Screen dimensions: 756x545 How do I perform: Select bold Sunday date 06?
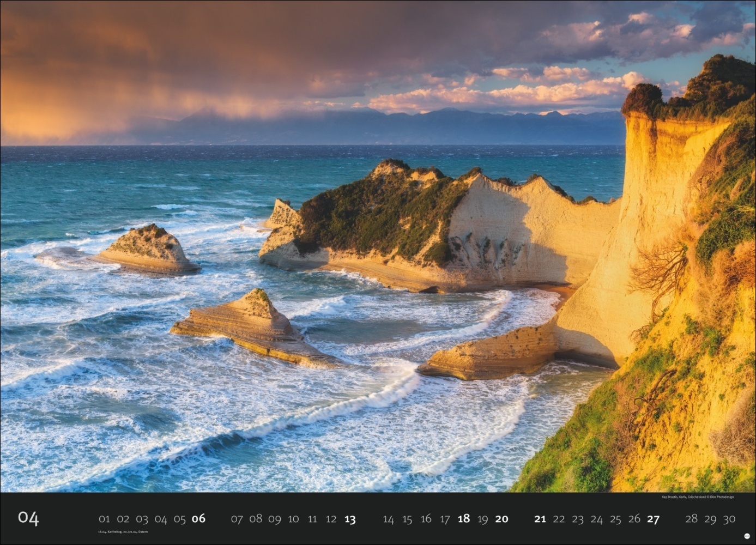point(198,519)
